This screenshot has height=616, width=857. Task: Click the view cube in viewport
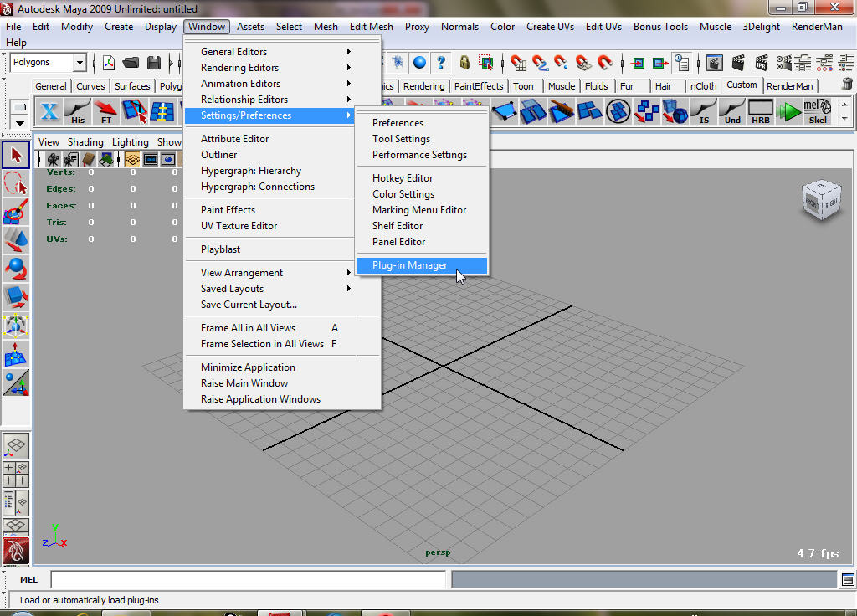[x=822, y=201]
